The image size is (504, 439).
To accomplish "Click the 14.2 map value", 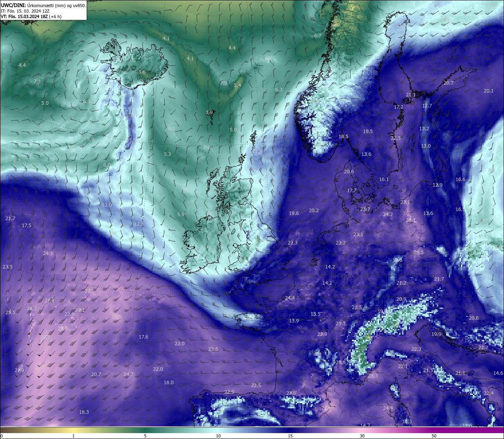I will click(330, 267).
